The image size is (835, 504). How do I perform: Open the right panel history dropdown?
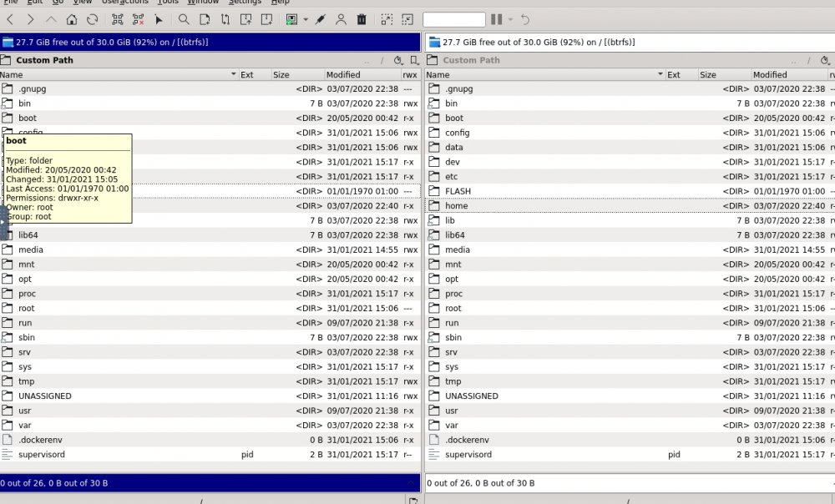[825, 61]
